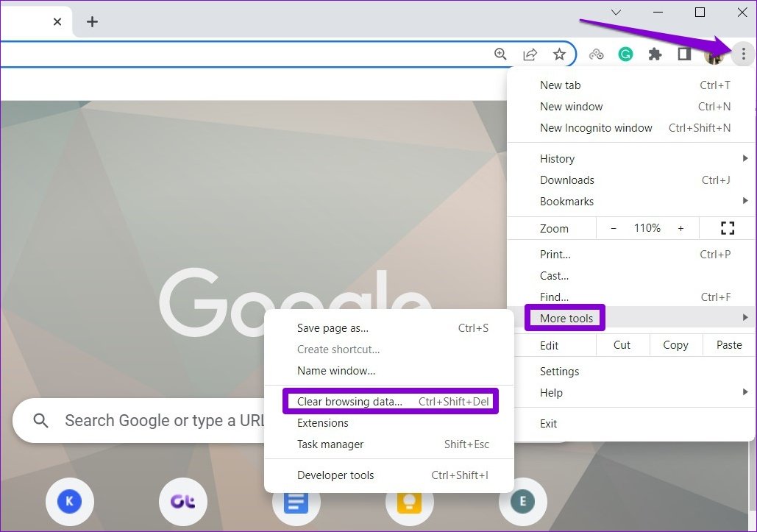Click Cut in the Edit row
This screenshot has height=532, width=757.
622,344
